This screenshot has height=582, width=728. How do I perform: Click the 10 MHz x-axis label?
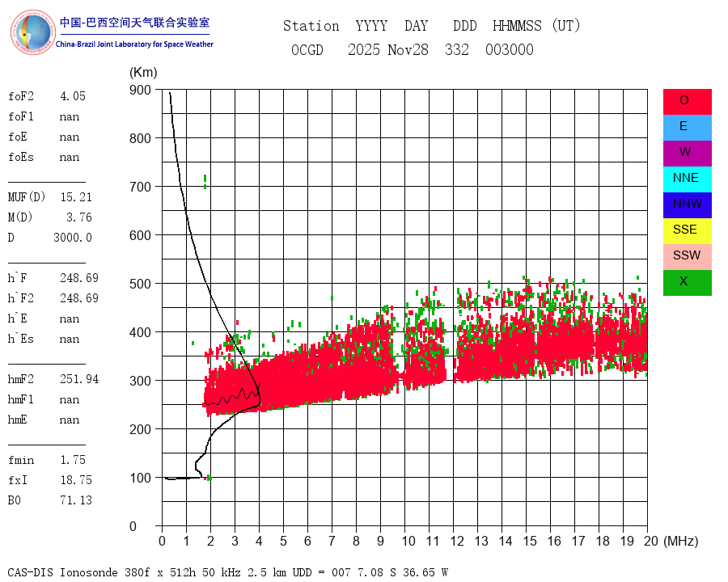point(408,541)
